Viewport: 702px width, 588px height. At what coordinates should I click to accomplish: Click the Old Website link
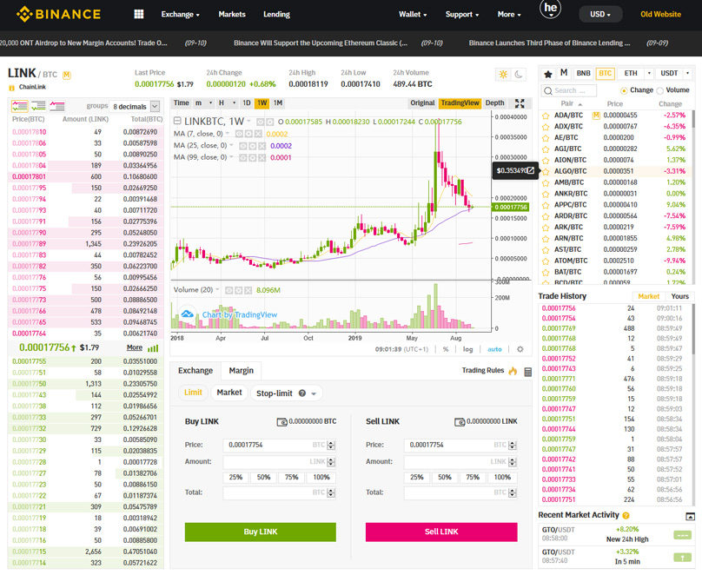[x=660, y=15]
